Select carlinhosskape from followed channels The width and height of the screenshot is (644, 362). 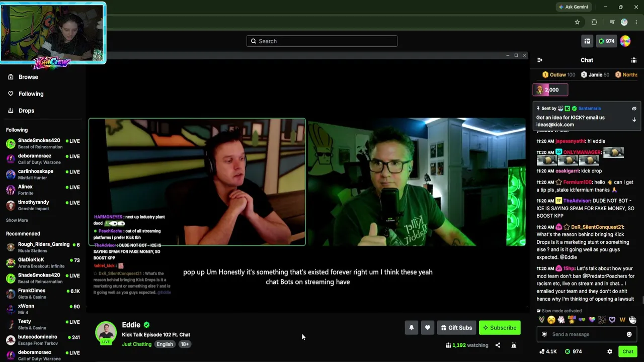pos(43,174)
